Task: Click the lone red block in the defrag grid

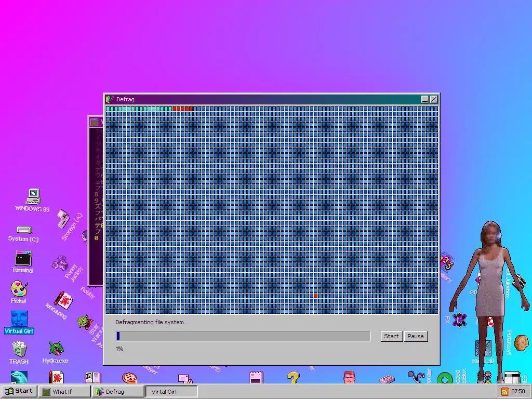Action: pyautogui.click(x=315, y=296)
